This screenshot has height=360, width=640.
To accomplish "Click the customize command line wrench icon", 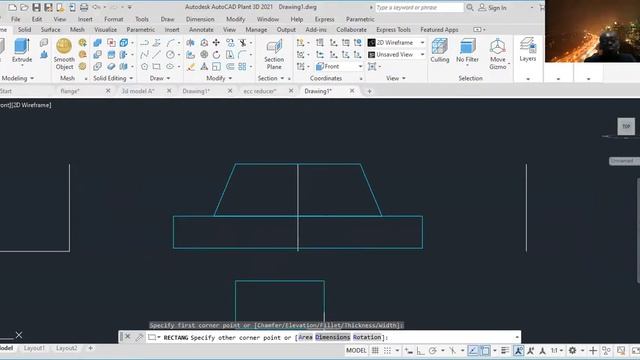I will (x=139, y=337).
